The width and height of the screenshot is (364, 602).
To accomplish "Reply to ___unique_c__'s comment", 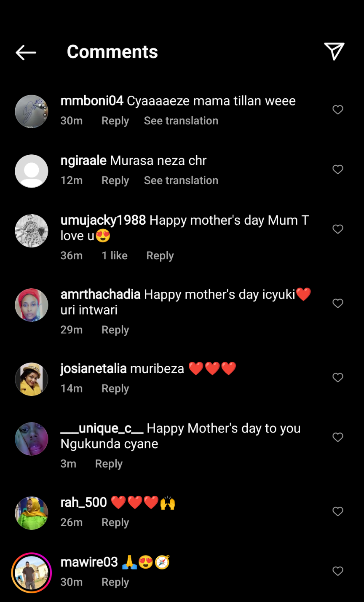I will (109, 464).
